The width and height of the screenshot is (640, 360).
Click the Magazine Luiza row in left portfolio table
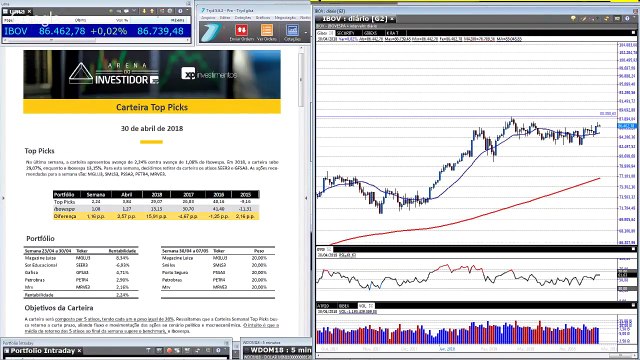[81, 258]
